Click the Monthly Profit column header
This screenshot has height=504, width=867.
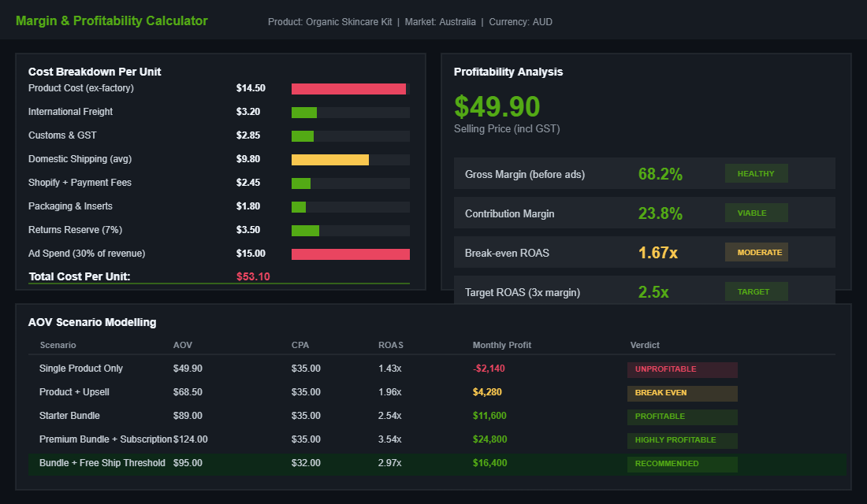pos(502,345)
